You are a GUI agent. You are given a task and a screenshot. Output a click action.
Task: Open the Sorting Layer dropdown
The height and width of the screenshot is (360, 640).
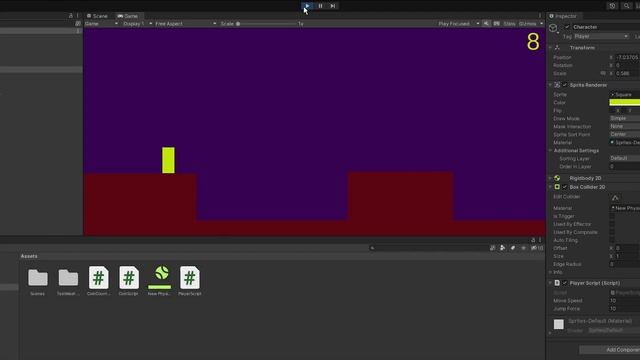pyautogui.click(x=624, y=158)
